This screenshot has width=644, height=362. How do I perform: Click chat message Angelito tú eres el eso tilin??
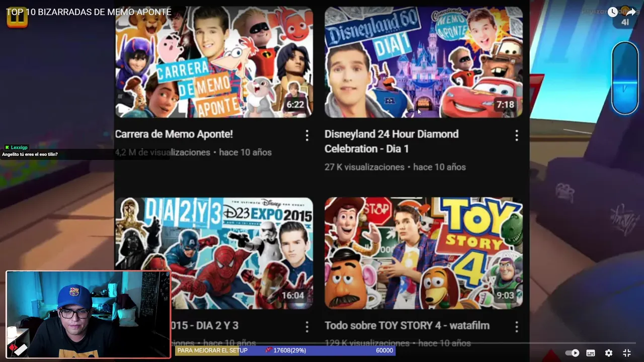pos(30,154)
